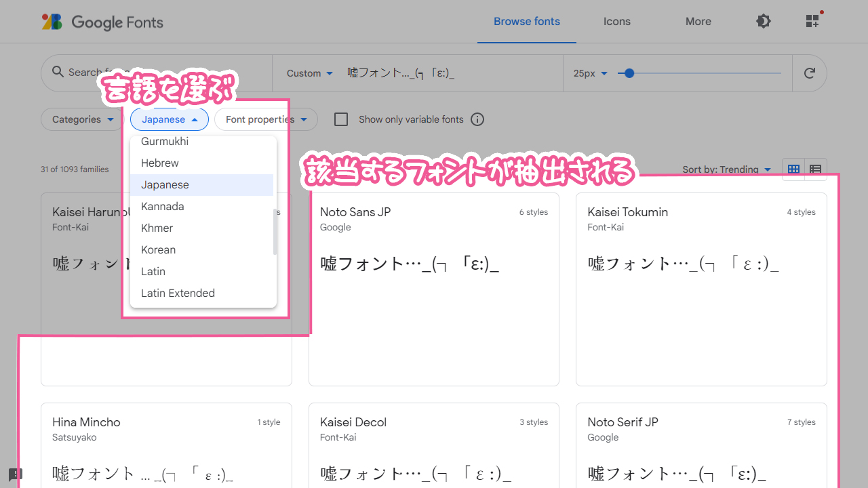
Task: Switch to list view
Action: pyautogui.click(x=816, y=169)
